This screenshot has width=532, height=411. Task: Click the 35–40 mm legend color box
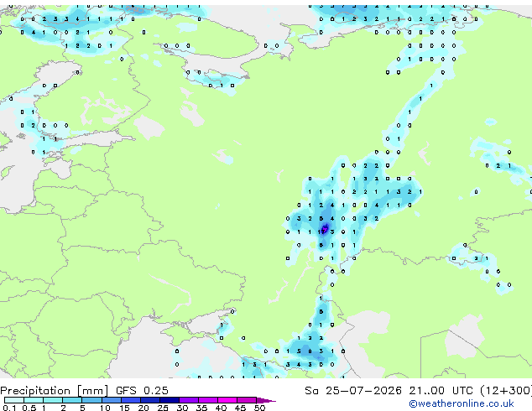click(x=207, y=400)
